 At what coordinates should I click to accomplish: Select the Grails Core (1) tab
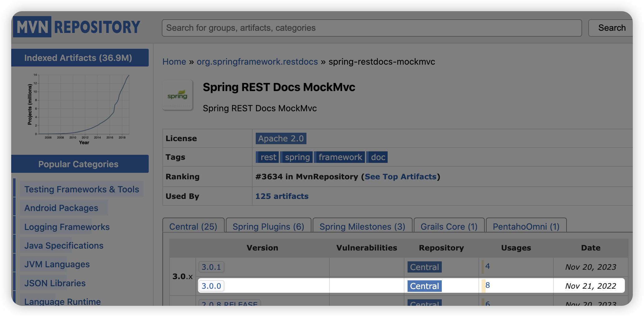point(449,227)
